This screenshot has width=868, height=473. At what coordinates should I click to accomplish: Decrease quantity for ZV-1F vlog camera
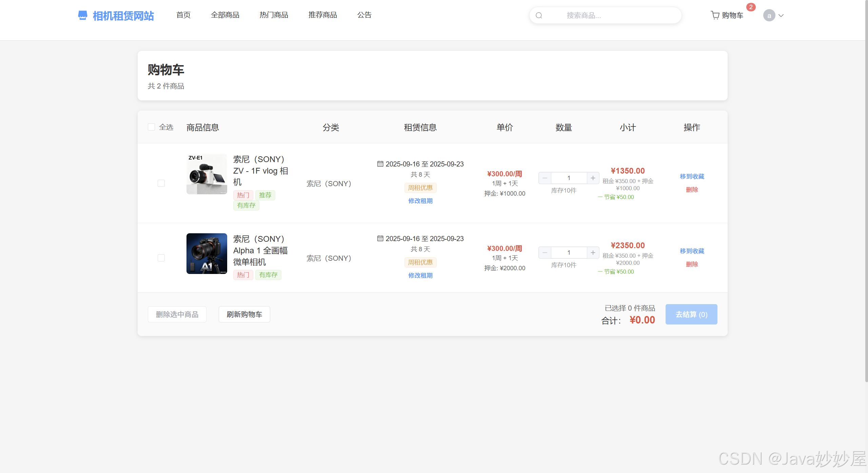545,178
